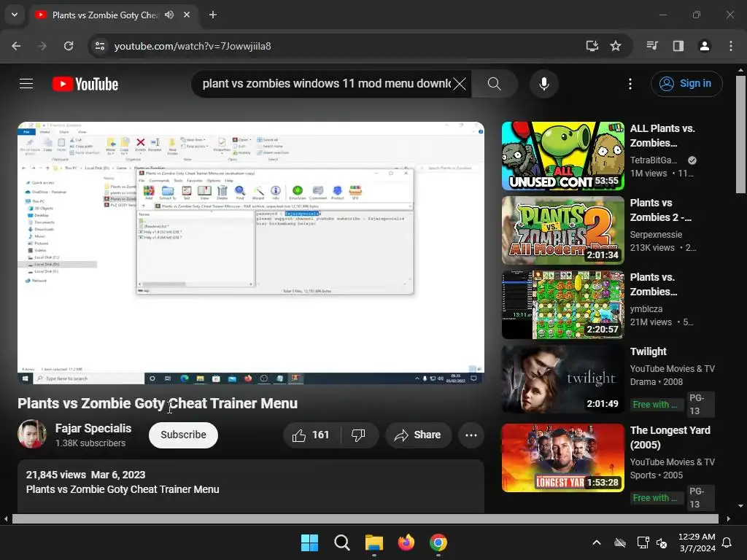This screenshot has height=560, width=747.
Task: Open the Windows Start menu
Action: point(309,542)
